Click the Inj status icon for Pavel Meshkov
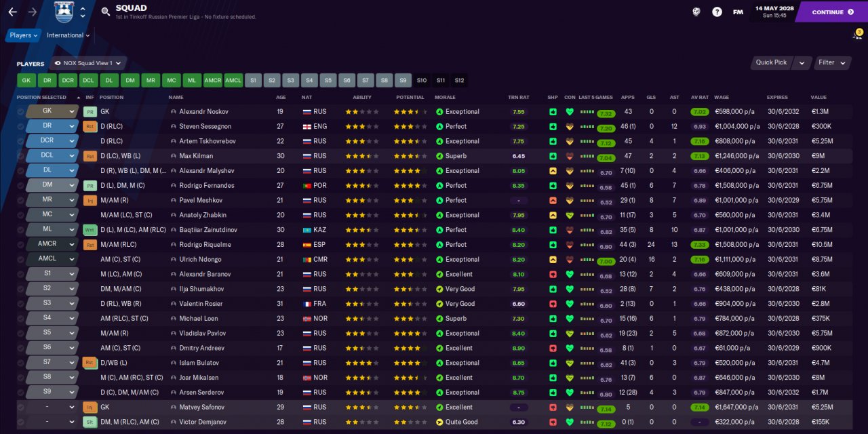The image size is (868, 434). pos(90,201)
